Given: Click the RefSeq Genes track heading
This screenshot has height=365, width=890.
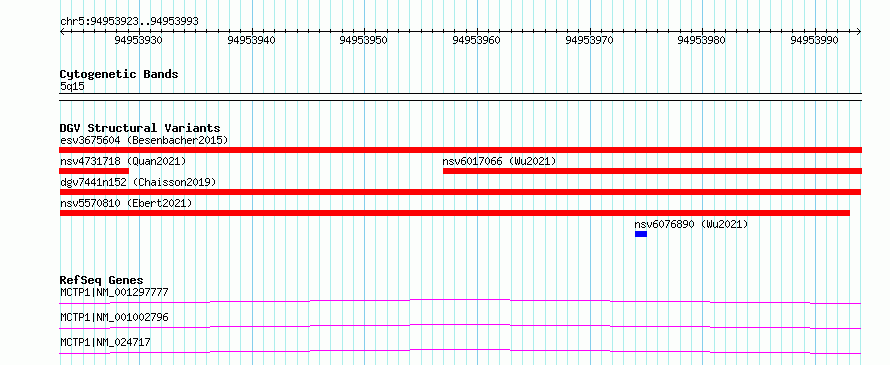Looking at the screenshot, I should click(x=102, y=280).
